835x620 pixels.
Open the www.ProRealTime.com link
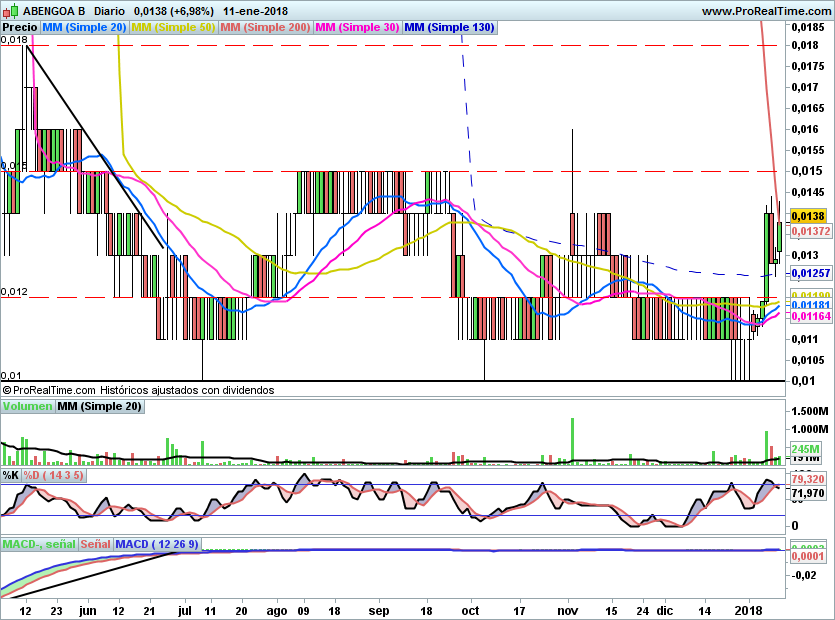pyautogui.click(x=766, y=11)
